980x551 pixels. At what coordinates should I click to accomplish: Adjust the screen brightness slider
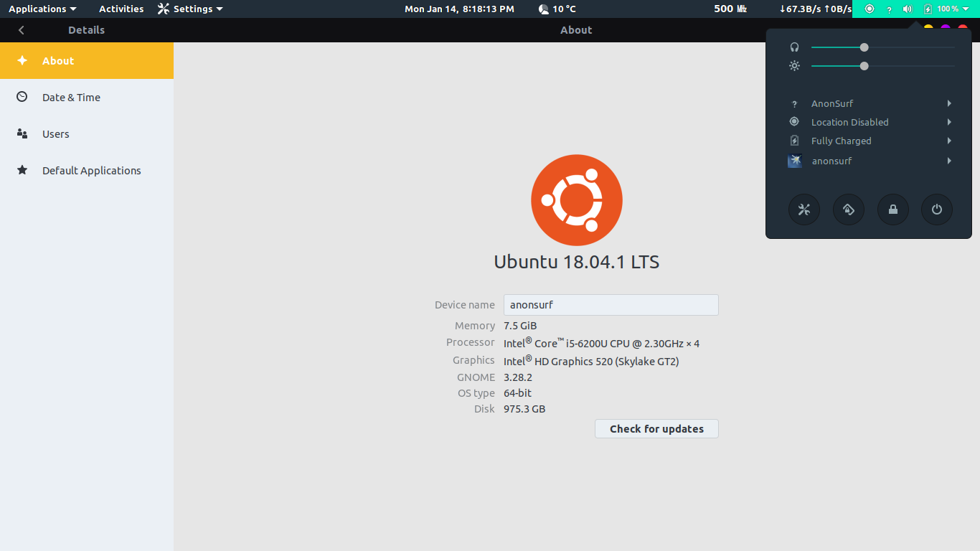coord(882,66)
